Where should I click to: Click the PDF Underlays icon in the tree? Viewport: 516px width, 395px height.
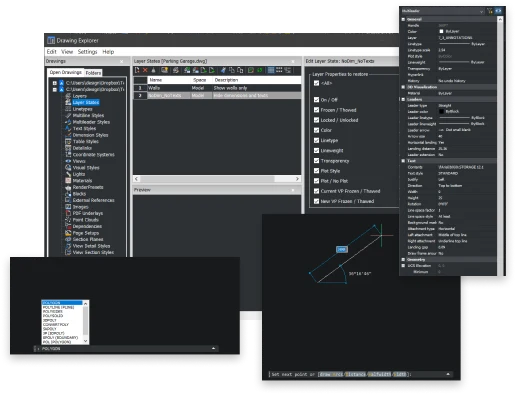tap(68, 213)
